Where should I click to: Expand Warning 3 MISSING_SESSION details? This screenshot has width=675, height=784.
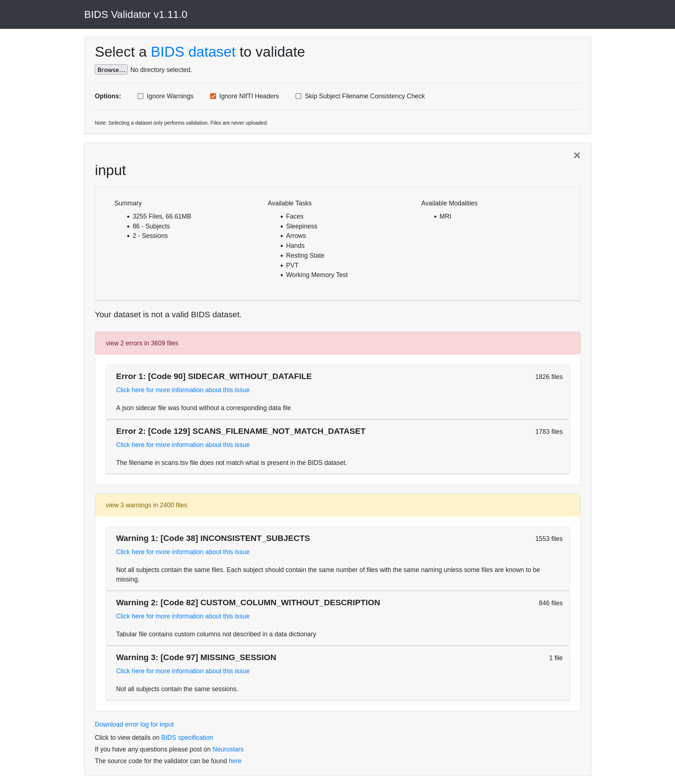(196, 658)
